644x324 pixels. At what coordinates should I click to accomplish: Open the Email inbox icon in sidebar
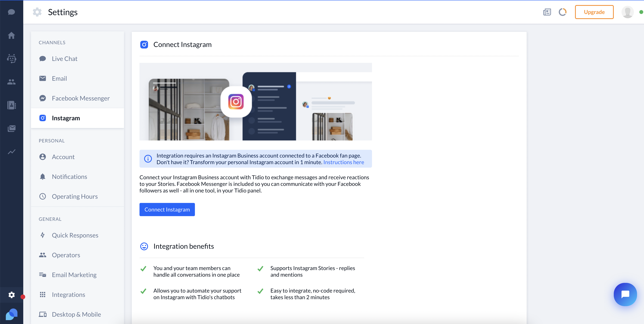click(11, 128)
